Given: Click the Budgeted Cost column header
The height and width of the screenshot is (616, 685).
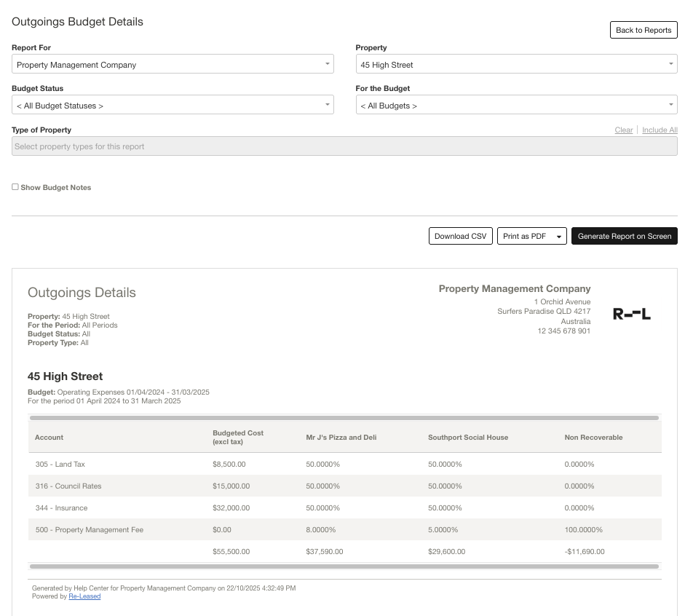Looking at the screenshot, I should [237, 438].
